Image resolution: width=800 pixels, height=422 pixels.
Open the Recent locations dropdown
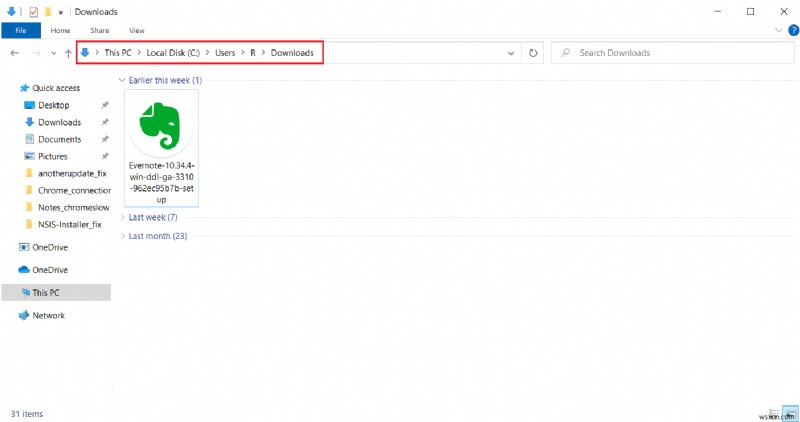tap(54, 53)
